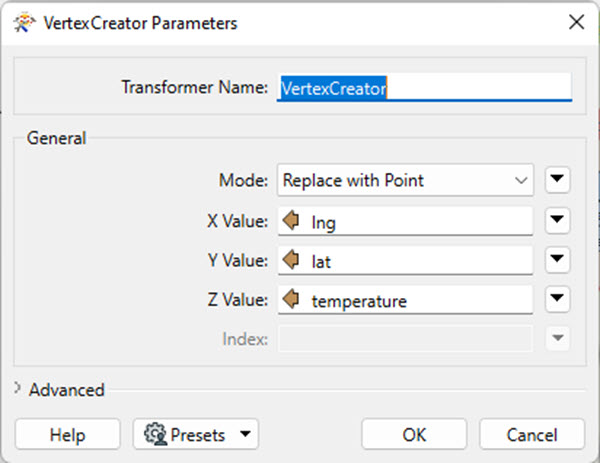Click the Y Value field containing lat
Image resolution: width=600 pixels, height=463 pixels.
pos(405,260)
